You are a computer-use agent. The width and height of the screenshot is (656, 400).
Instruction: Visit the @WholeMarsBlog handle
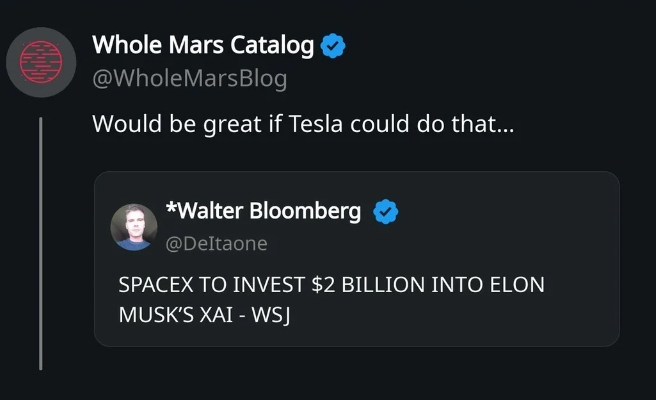point(190,78)
